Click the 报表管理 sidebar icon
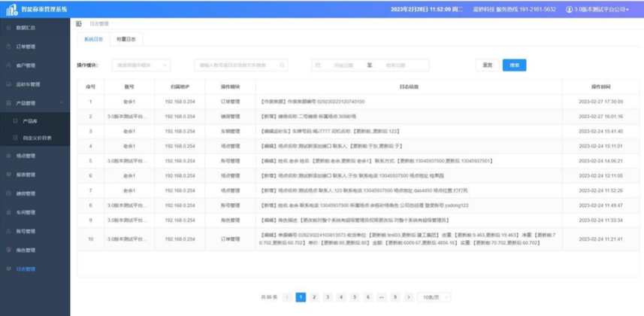644x316 pixels. pos(8,175)
